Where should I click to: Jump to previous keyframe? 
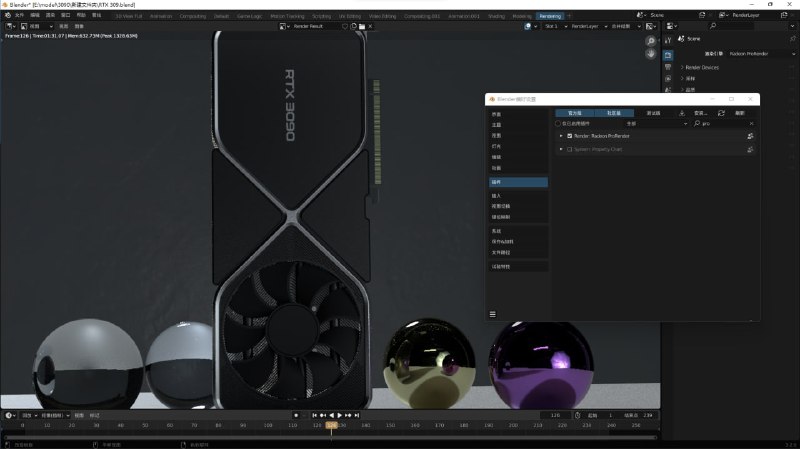pyautogui.click(x=323, y=415)
